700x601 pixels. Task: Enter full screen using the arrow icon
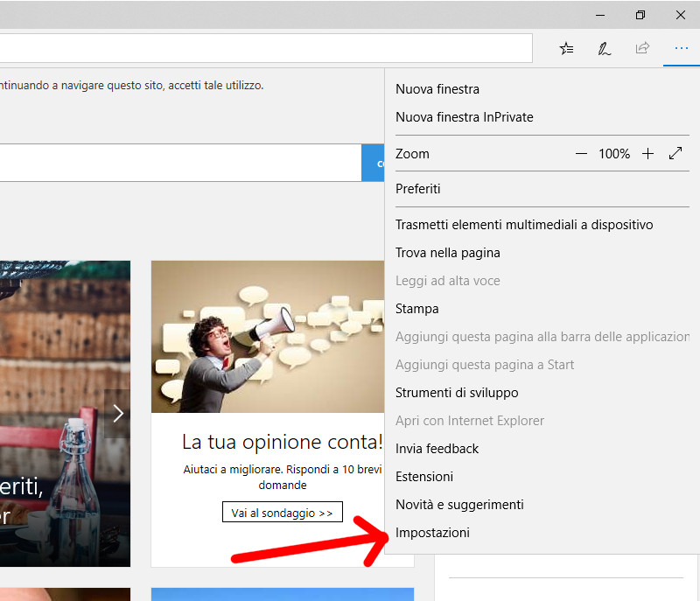coord(675,154)
